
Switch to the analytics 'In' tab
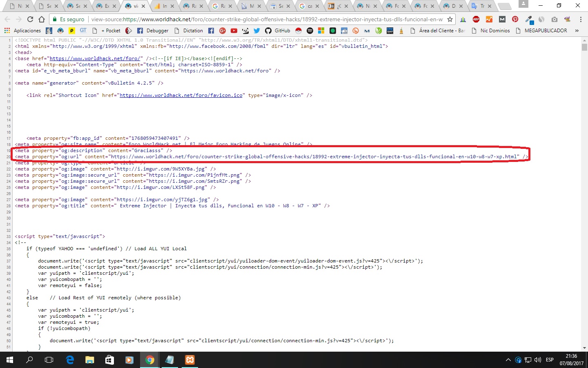[165, 6]
